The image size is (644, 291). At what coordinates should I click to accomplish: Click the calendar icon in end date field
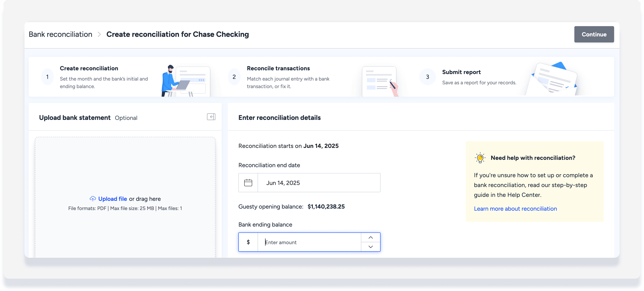click(x=248, y=183)
